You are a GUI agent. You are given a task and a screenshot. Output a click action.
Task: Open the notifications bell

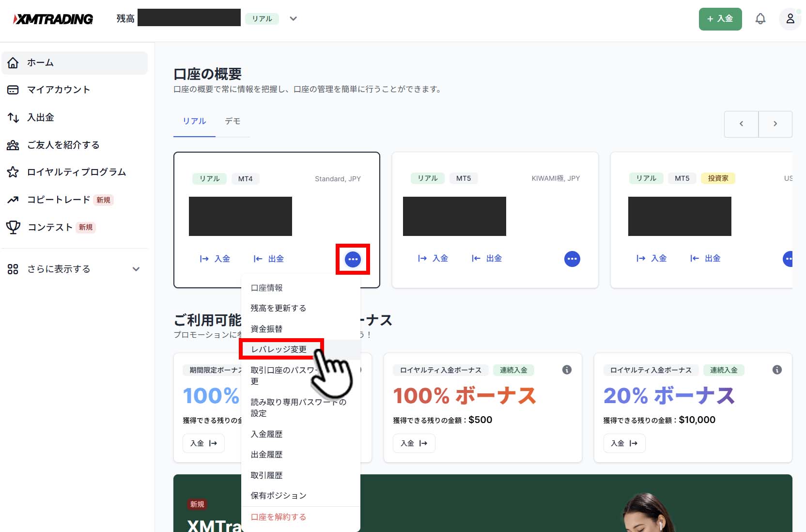[x=760, y=19]
